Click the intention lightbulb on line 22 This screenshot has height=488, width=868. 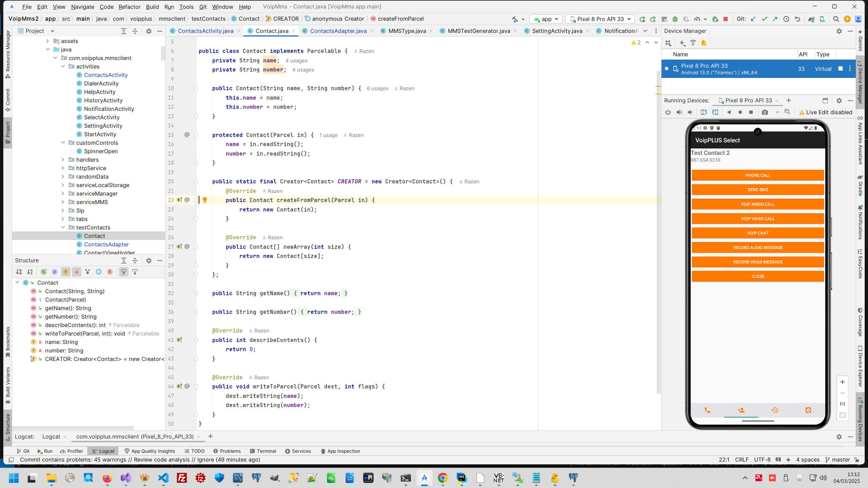(205, 200)
